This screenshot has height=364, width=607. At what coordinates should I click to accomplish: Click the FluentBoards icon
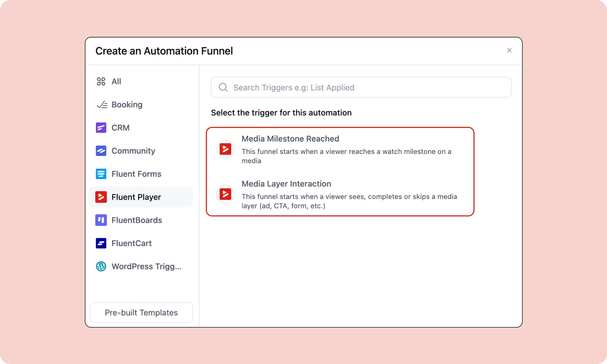[101, 220]
